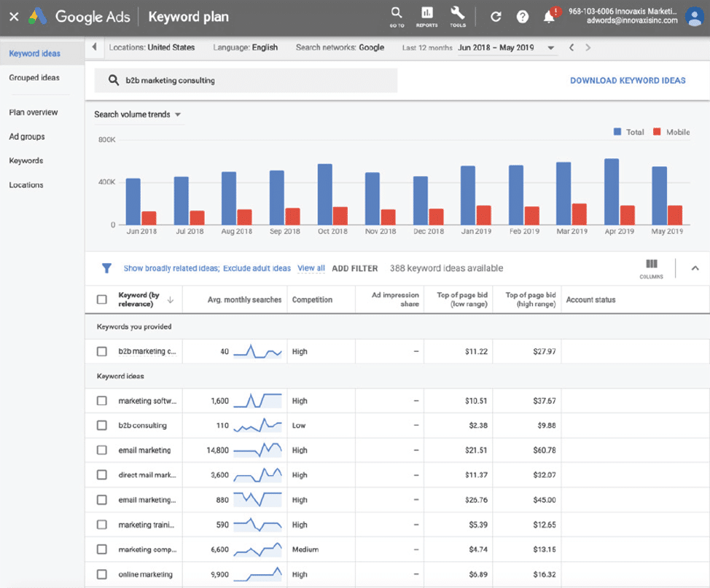Click the b2b marketing consulting search field
This screenshot has height=588, width=710.
click(246, 81)
